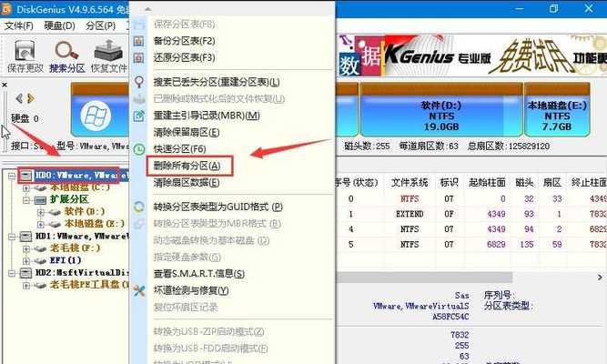Collapse the HD2 MsftVirtualDisk tree node
607x364 pixels.
click(12, 273)
